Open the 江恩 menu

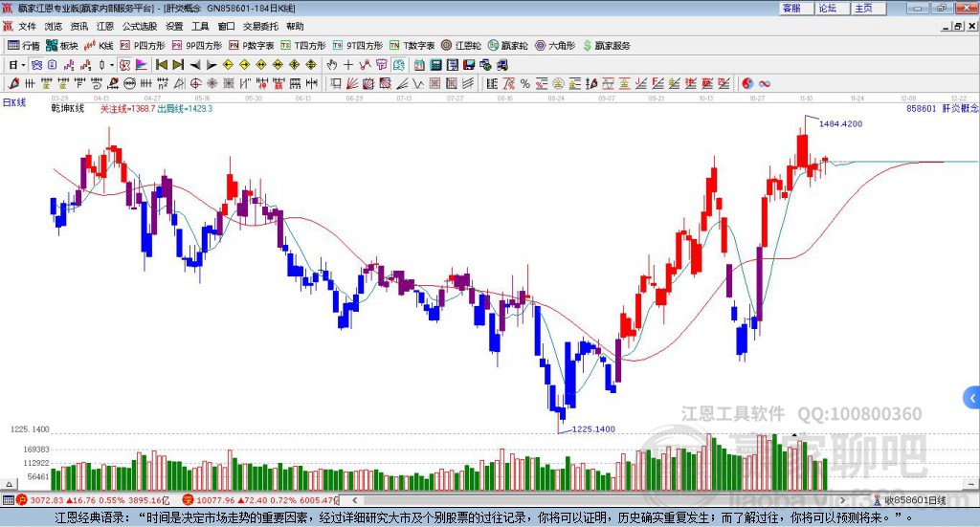tap(105, 26)
